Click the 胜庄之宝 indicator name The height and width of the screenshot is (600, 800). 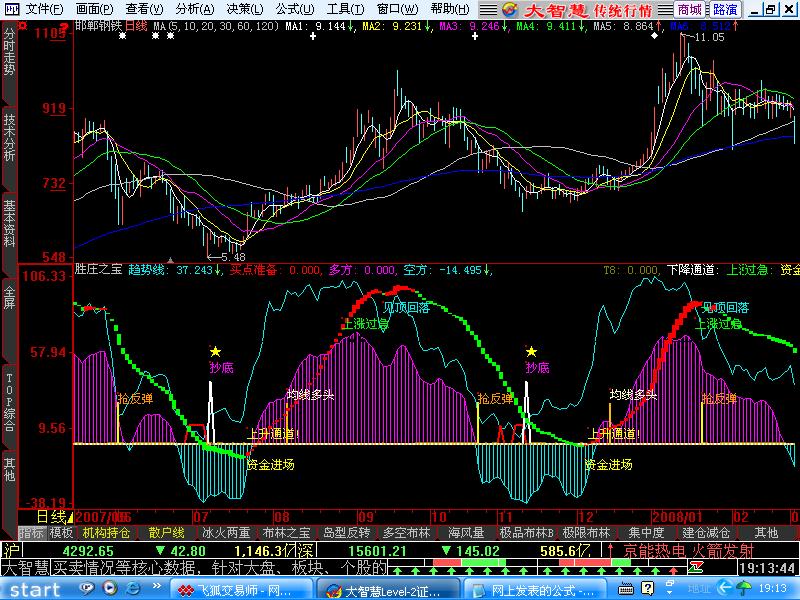click(x=99, y=269)
